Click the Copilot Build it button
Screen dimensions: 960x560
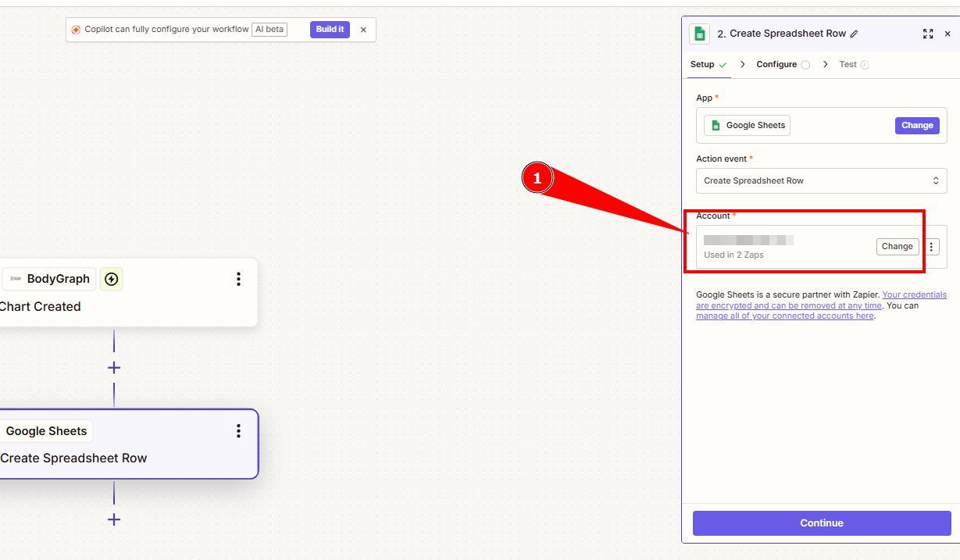coord(330,30)
